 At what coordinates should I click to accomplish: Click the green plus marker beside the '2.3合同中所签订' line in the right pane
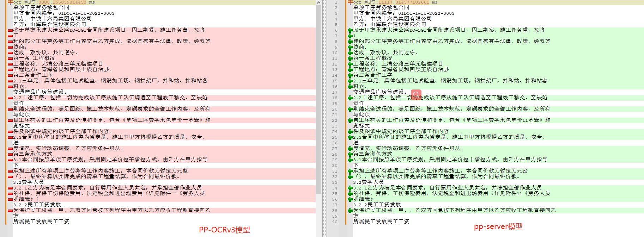pyautogui.click(x=350, y=137)
